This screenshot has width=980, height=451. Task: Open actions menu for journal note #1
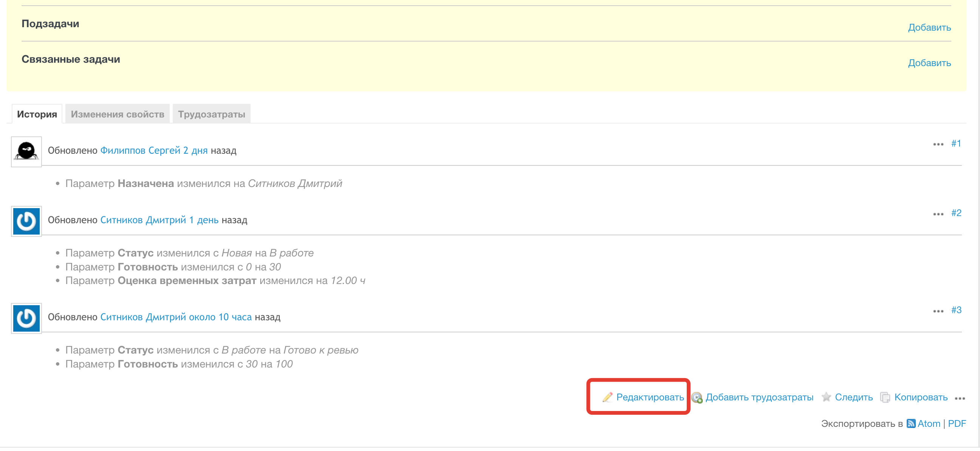(938, 144)
